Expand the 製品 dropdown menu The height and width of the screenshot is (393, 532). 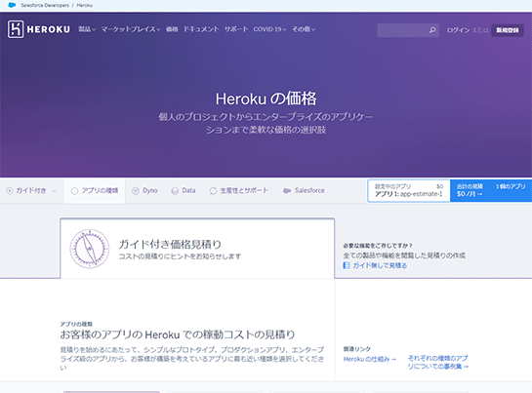87,29
